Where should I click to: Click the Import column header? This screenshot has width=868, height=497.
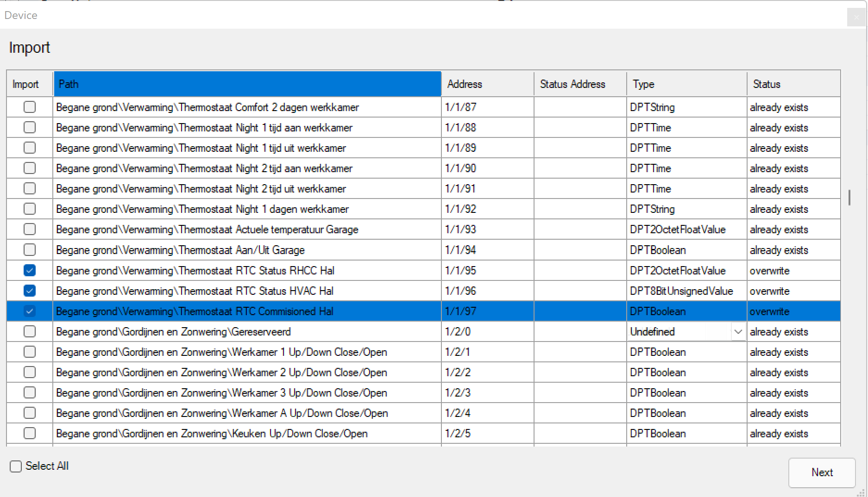pyautogui.click(x=30, y=84)
